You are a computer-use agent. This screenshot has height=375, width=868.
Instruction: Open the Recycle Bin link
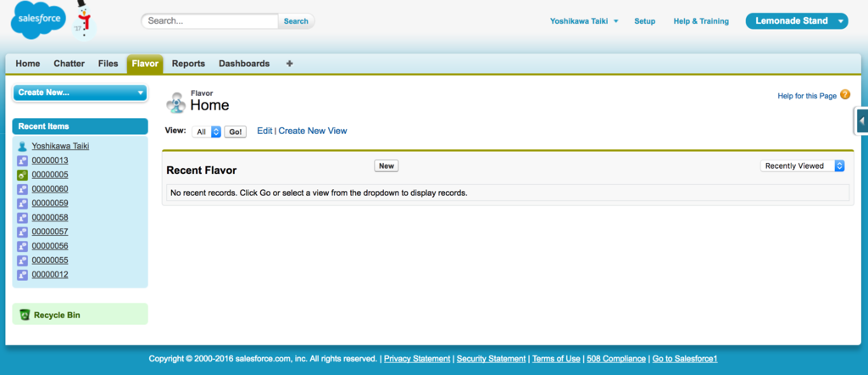[x=57, y=315]
